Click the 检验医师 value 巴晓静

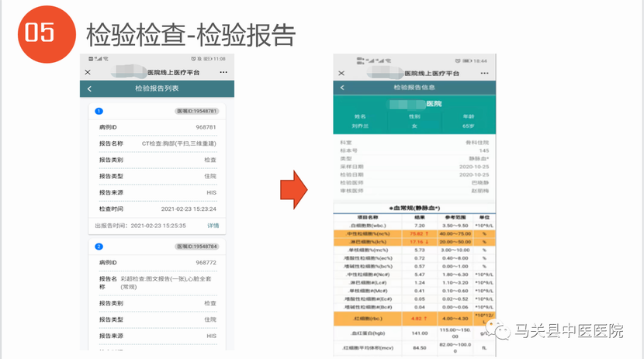[480, 182]
